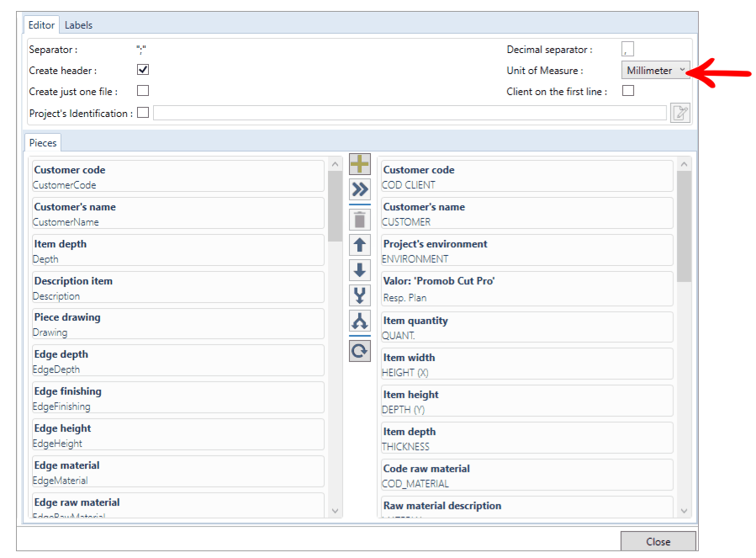The image size is (756, 558).
Task: Open the Unit of Measure Millimeter dropdown
Action: tap(655, 71)
